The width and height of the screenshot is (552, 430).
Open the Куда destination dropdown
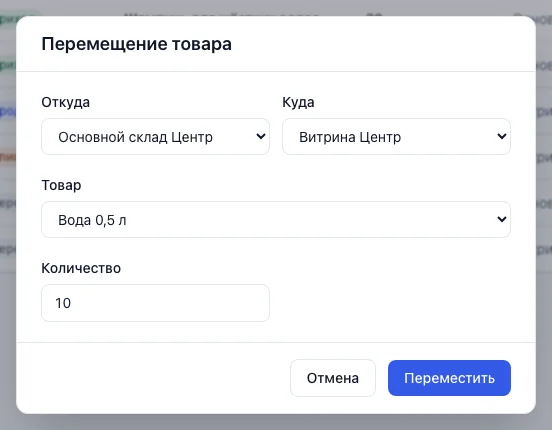[x=396, y=137]
